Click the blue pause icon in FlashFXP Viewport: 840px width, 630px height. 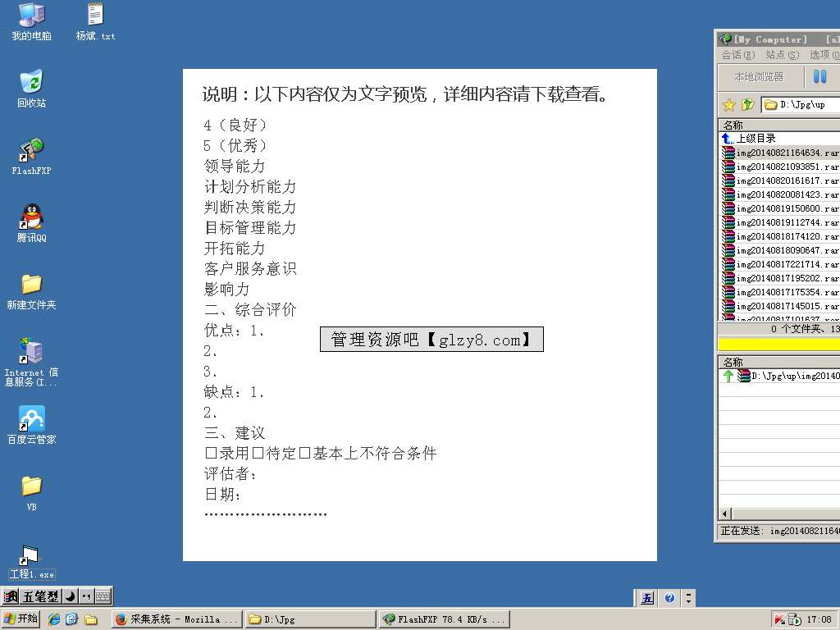pos(819,76)
